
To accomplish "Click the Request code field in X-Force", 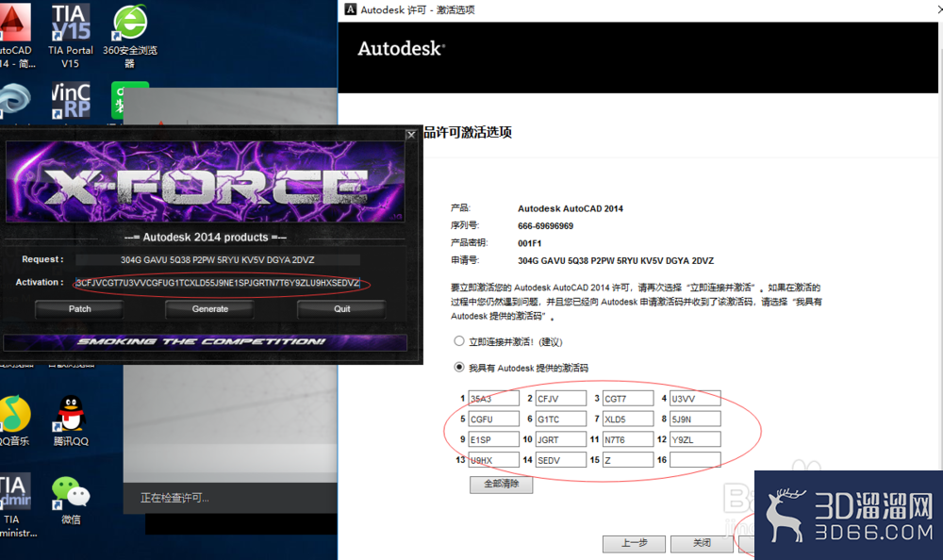I will [x=218, y=260].
